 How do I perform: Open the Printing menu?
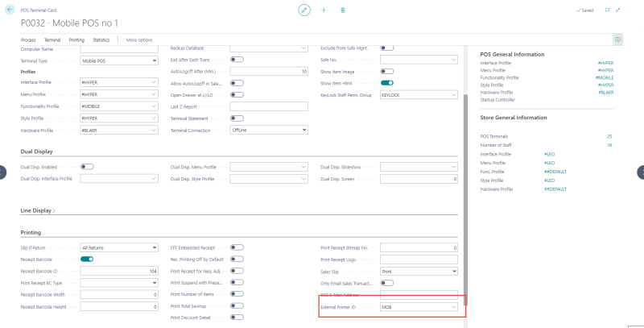click(x=76, y=39)
